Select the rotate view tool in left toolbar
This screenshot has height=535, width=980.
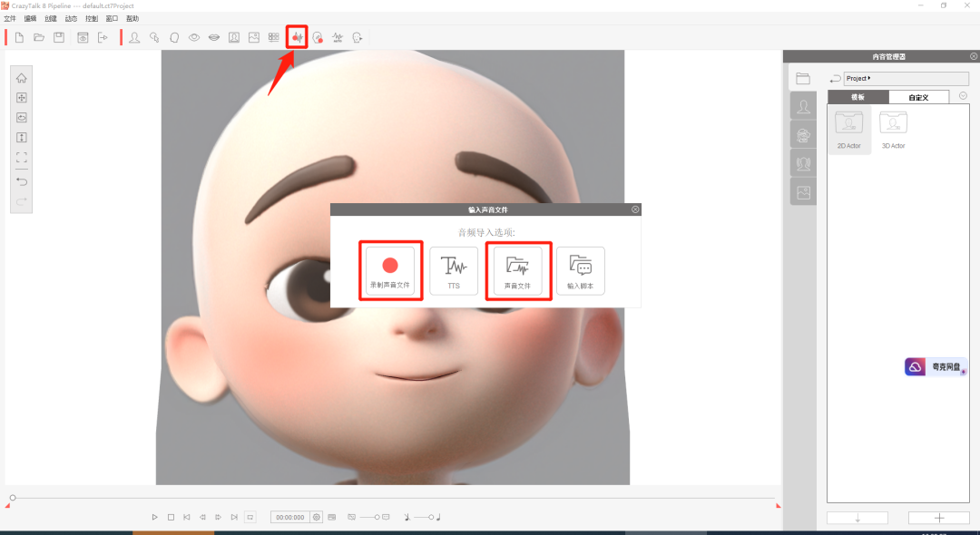pos(21,117)
